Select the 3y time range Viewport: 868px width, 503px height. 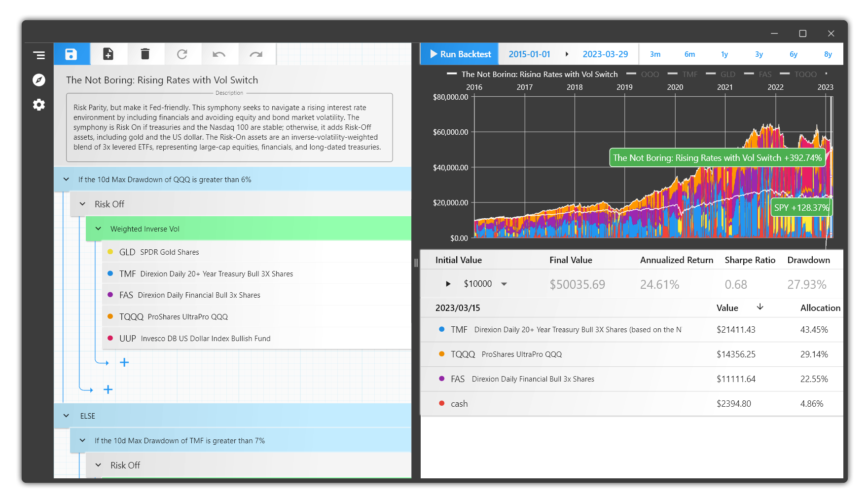759,54
